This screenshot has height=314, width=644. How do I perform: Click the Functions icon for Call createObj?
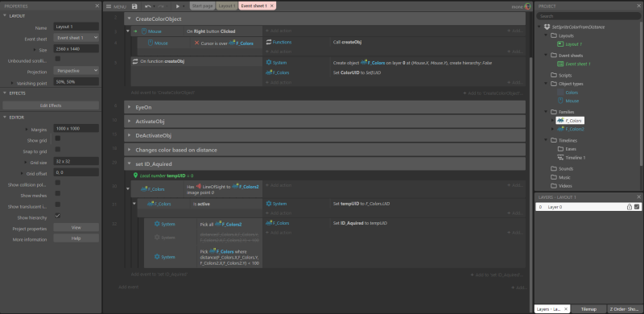269,42
